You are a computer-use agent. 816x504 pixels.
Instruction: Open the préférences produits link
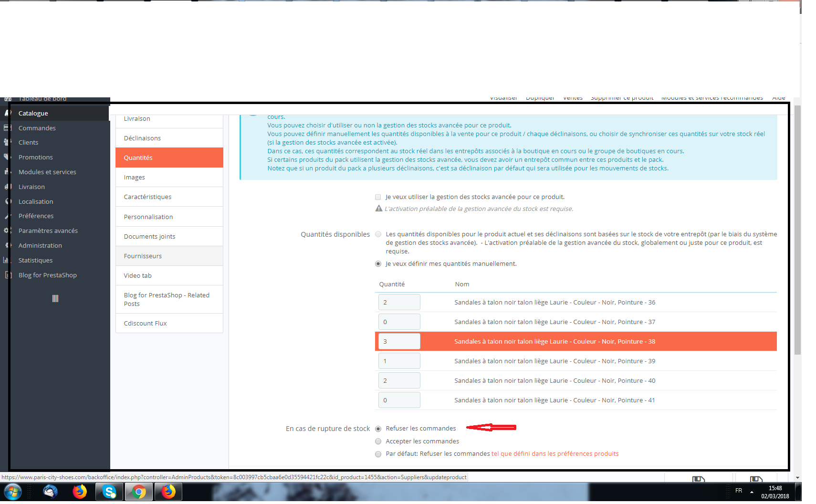click(555, 454)
